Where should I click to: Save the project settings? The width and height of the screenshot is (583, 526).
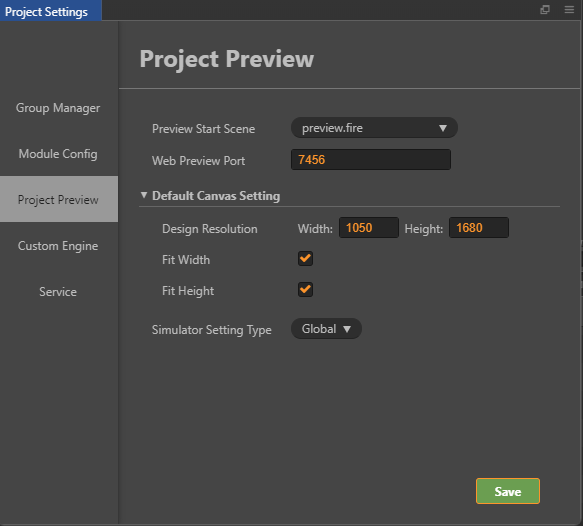(508, 491)
